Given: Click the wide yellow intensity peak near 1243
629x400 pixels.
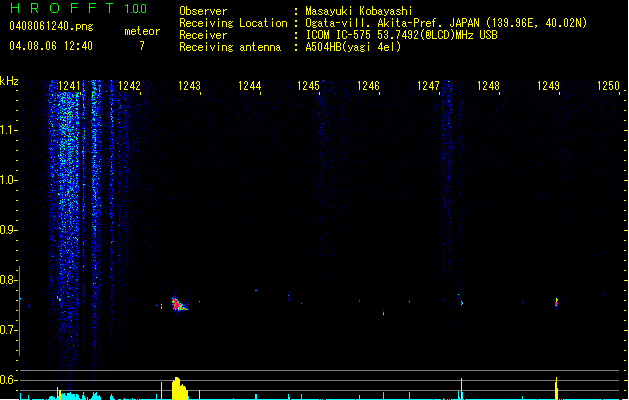Looking at the screenshot, I should tap(179, 388).
